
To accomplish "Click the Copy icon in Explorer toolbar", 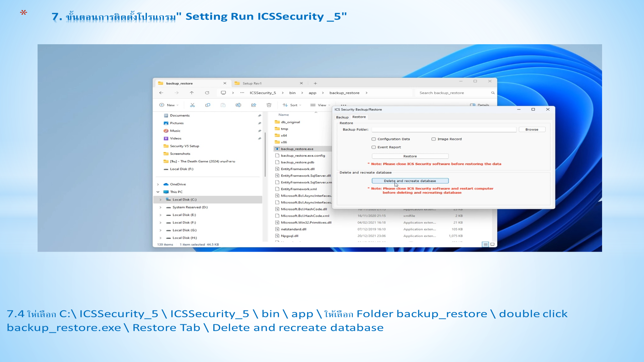I will [208, 105].
